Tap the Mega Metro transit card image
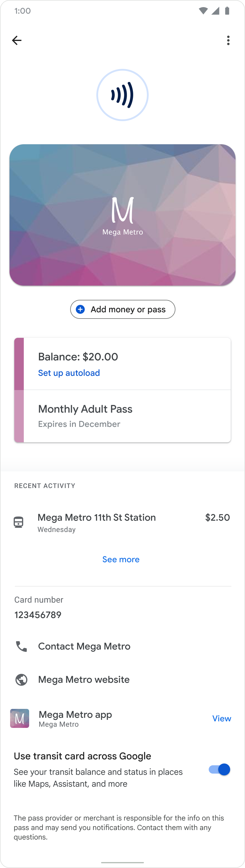245x868 pixels. (122, 215)
